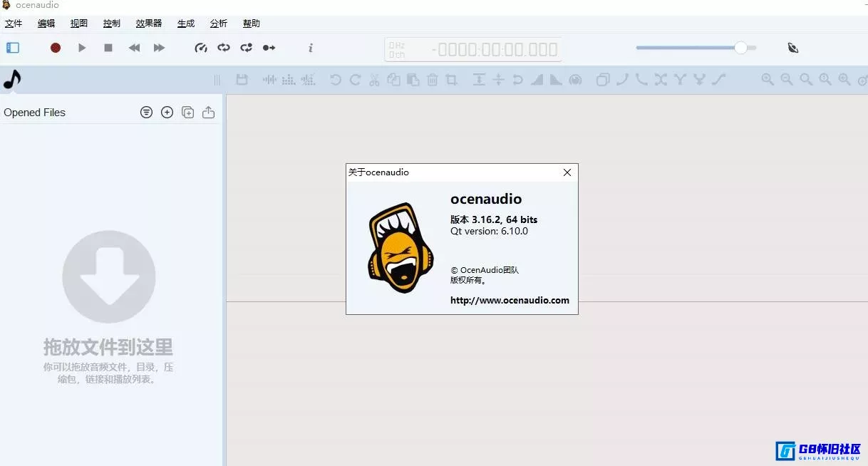Open the playback speed control
Image resolution: width=868 pixels, height=466 pixels.
201,48
